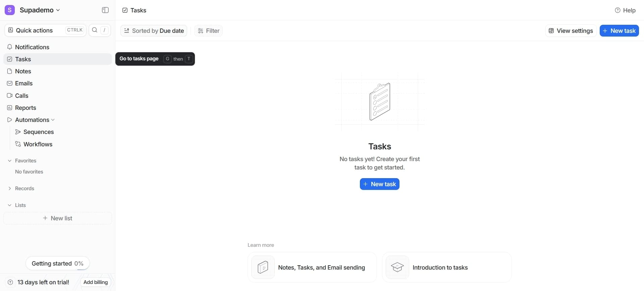The height and width of the screenshot is (291, 644).
Task: Open Notes, Tasks, and Email sending article
Action: (312, 267)
